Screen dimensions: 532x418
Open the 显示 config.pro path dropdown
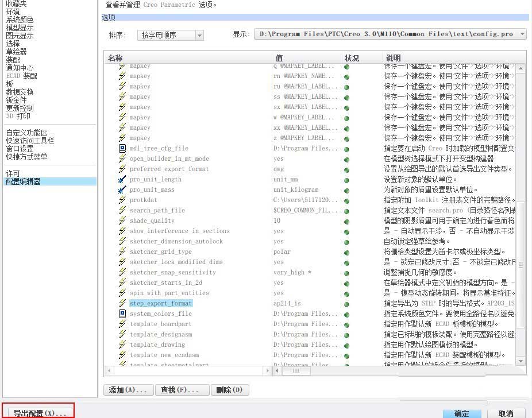[x=390, y=34]
